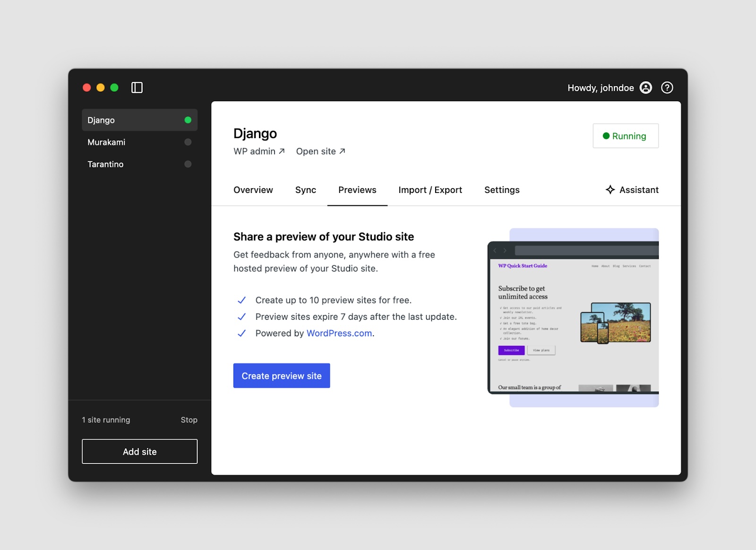
Task: Select the Tarantino site in sidebar
Action: tap(139, 164)
